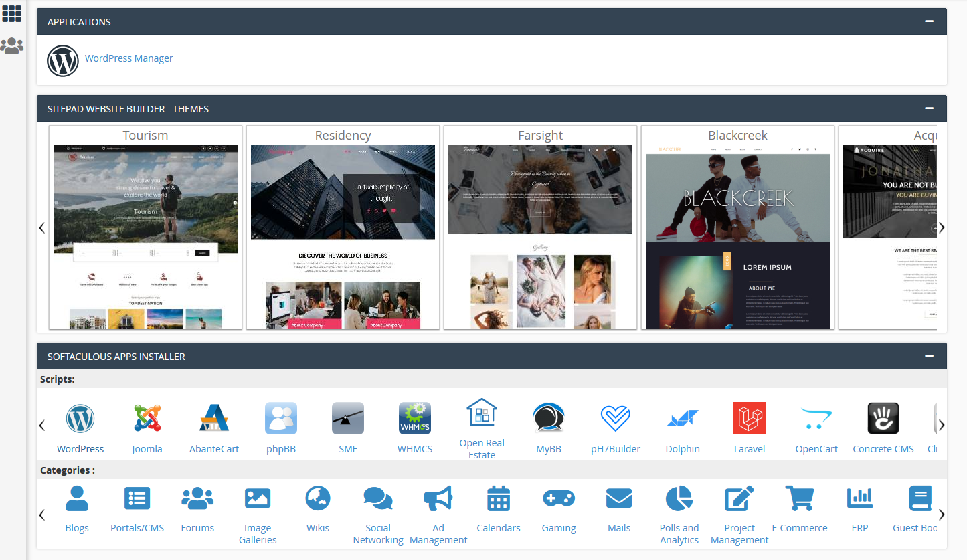Screen dimensions: 967x560
Task: Select the Residency theme thumbnail
Action: [343, 236]
